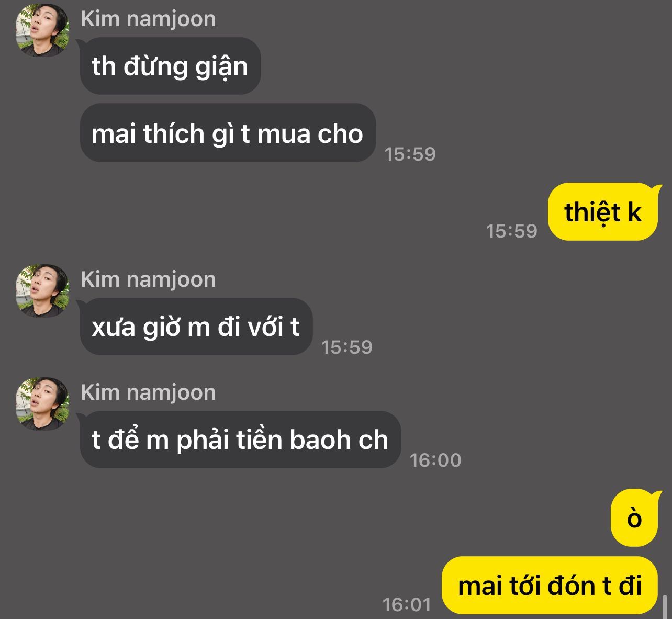Select the short yellow 'ò' message
The width and height of the screenshot is (672, 619).
click(x=634, y=518)
